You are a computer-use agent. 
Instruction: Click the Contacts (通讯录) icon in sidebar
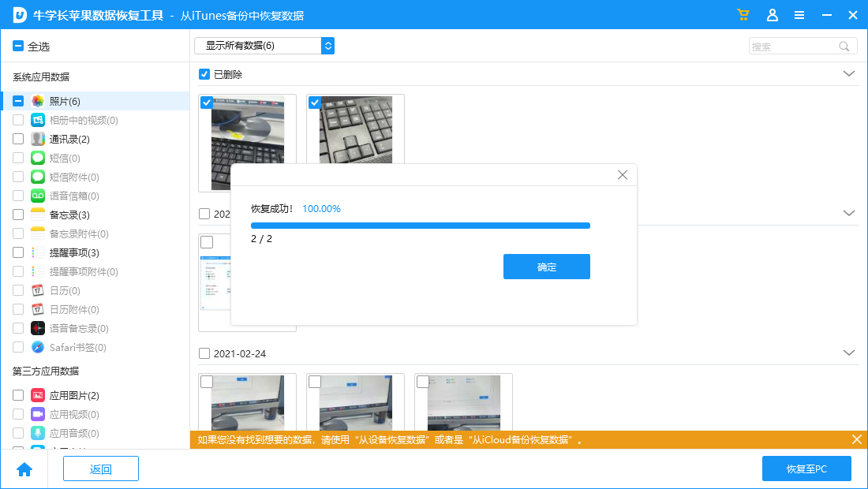[38, 140]
